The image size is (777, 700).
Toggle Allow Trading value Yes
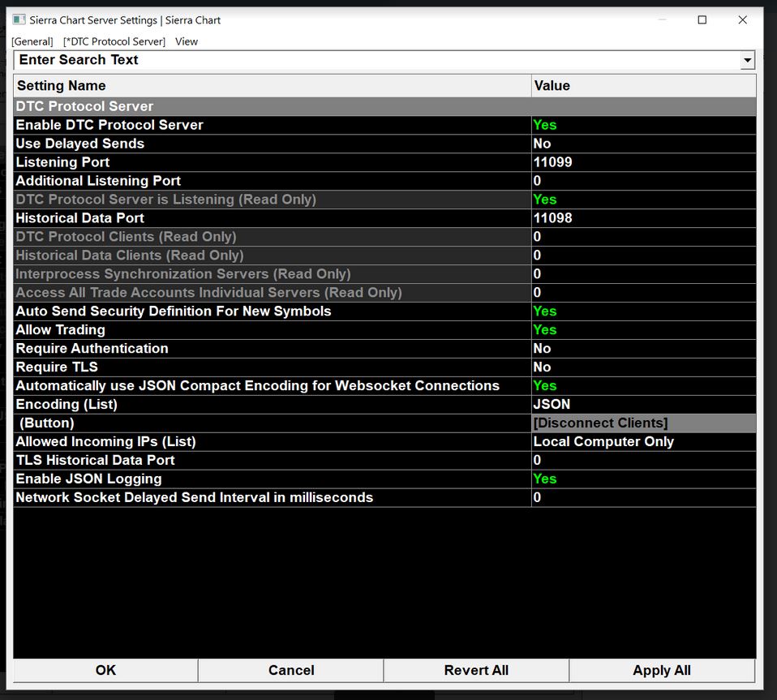click(x=644, y=330)
